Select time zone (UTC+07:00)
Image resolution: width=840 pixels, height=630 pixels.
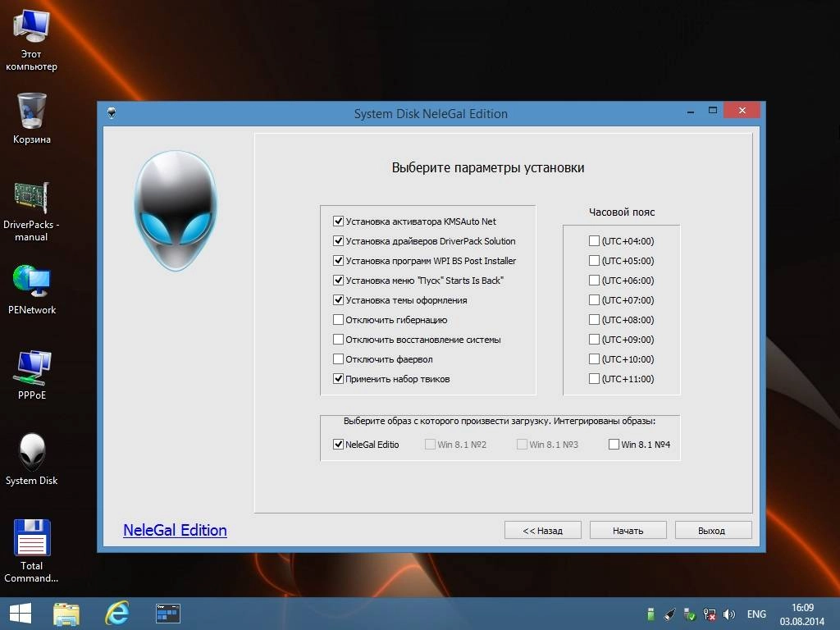click(594, 300)
